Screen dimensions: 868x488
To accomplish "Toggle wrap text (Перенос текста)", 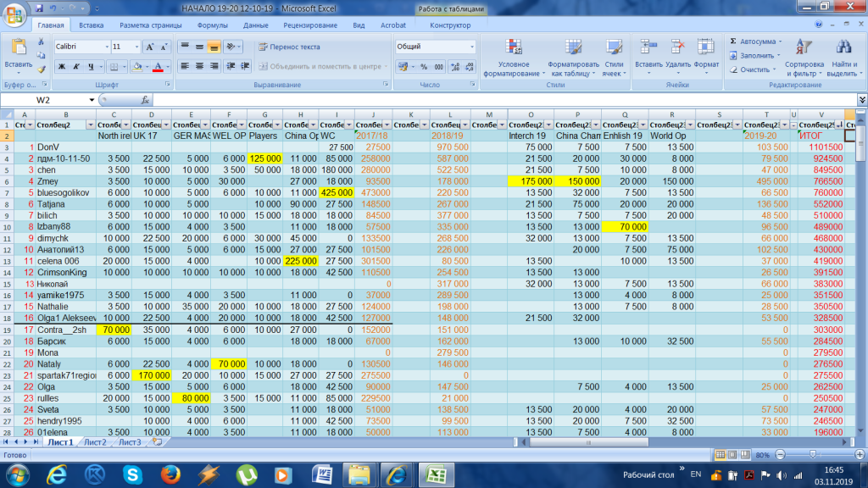I will (x=289, y=47).
